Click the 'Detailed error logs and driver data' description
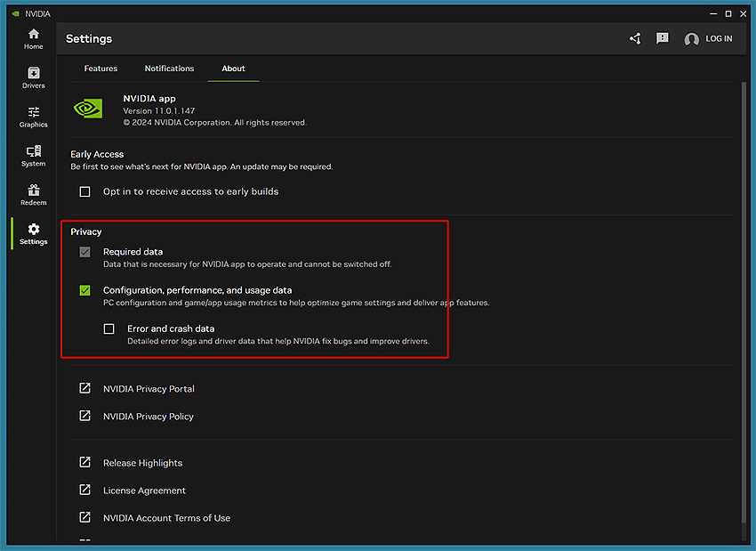The image size is (756, 551). (x=278, y=341)
